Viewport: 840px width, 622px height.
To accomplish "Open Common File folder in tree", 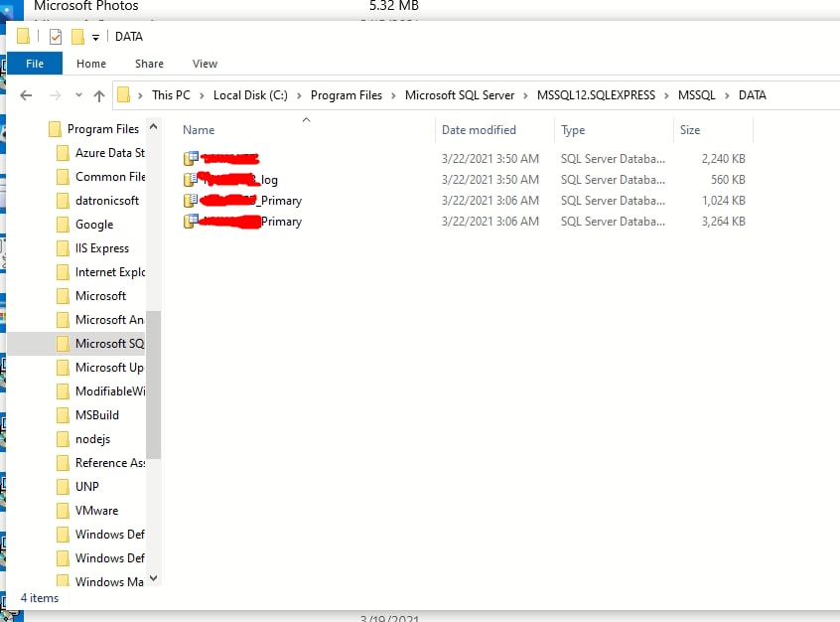I will 110,177.
